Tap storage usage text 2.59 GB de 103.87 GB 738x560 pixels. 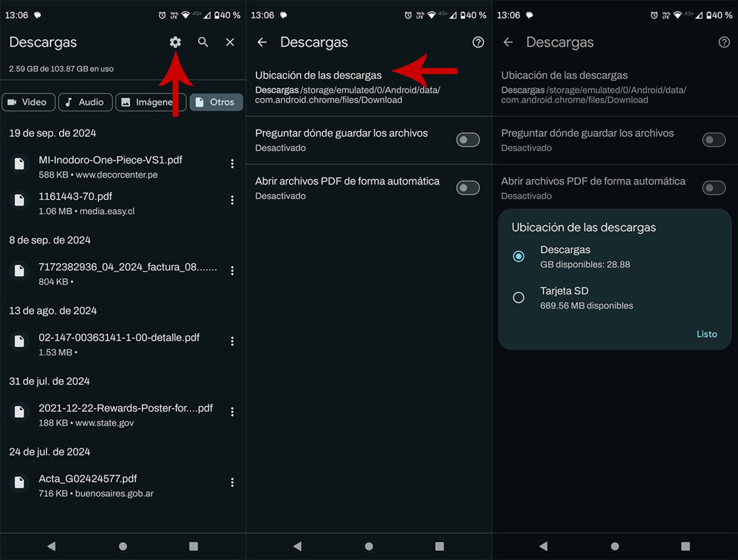61,69
